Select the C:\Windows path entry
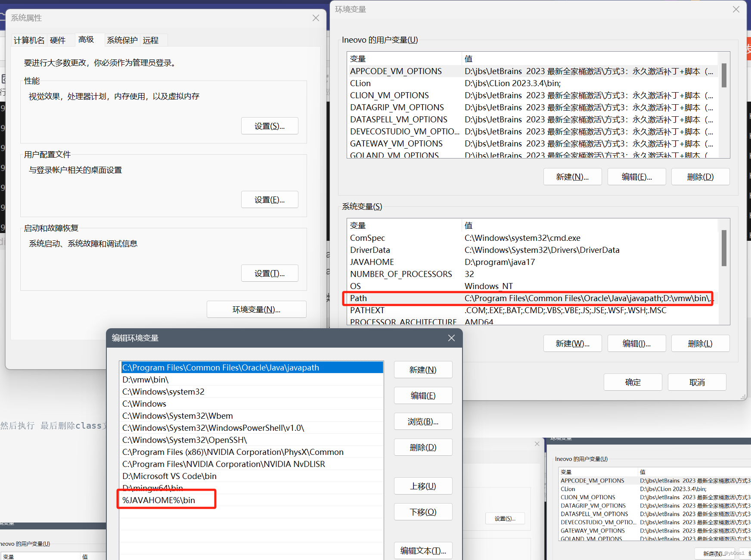The height and width of the screenshot is (560, 751). coord(252,404)
